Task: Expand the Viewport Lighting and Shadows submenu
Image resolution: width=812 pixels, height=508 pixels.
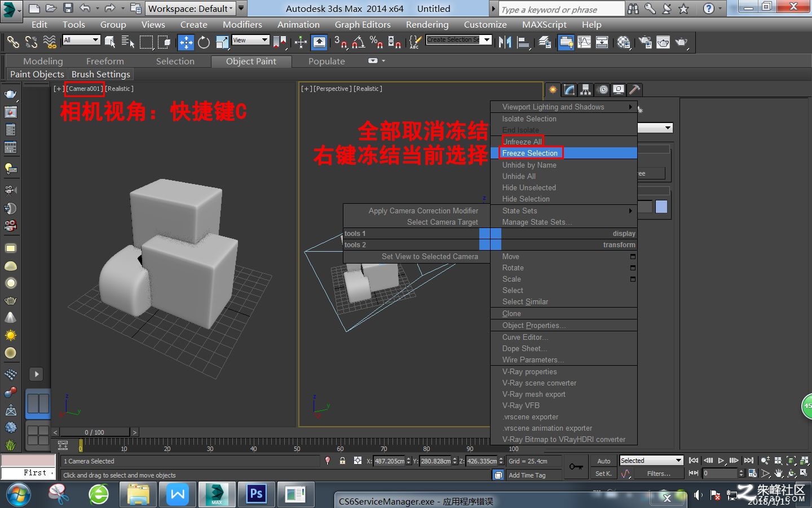Action: tap(564, 107)
